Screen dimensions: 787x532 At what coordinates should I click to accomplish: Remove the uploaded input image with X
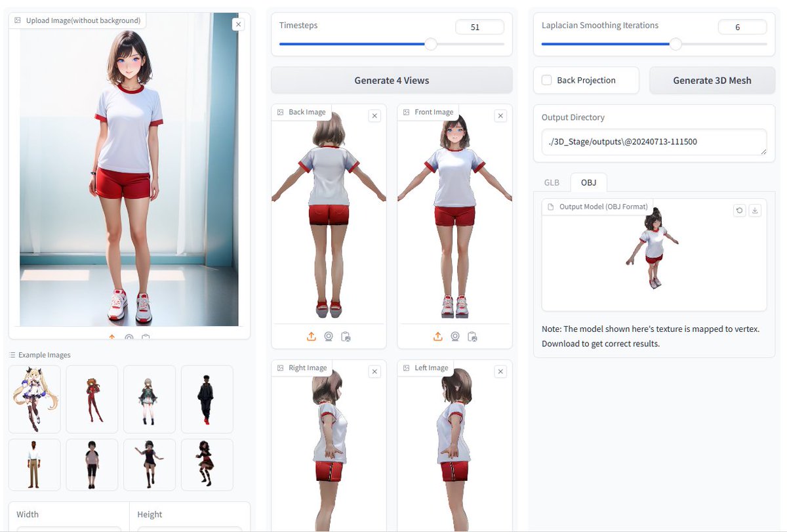tap(238, 24)
